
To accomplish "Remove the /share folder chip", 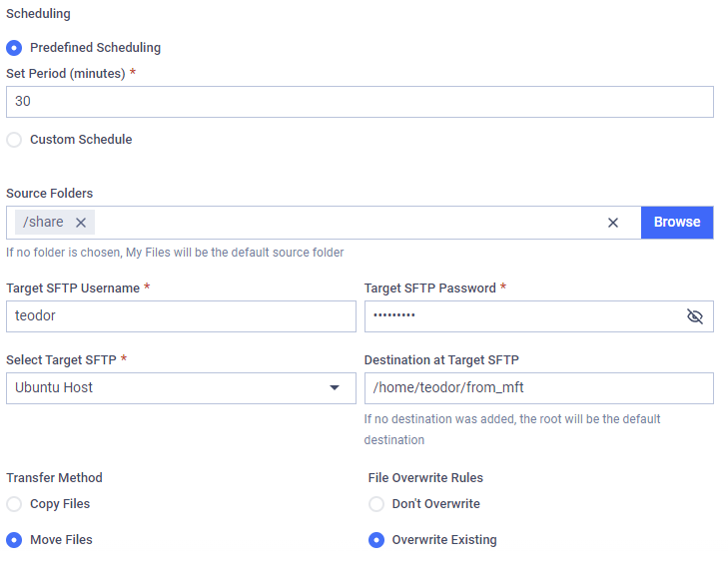I will (x=81, y=223).
